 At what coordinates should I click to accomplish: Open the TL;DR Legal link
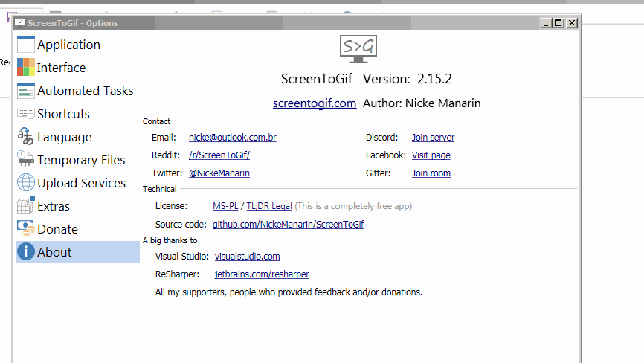269,206
